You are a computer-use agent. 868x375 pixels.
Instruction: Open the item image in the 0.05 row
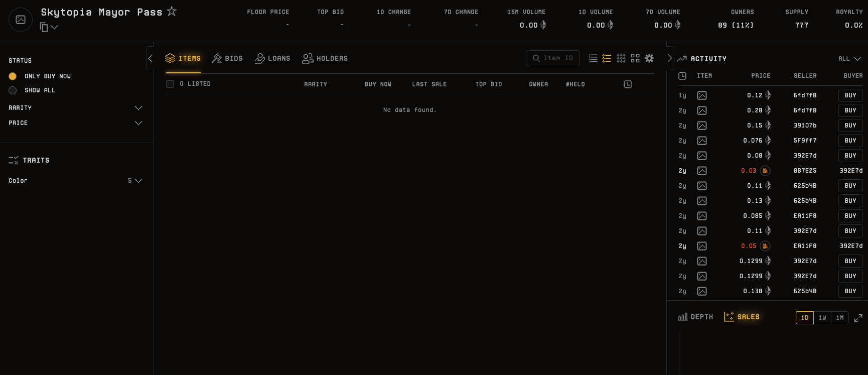702,246
